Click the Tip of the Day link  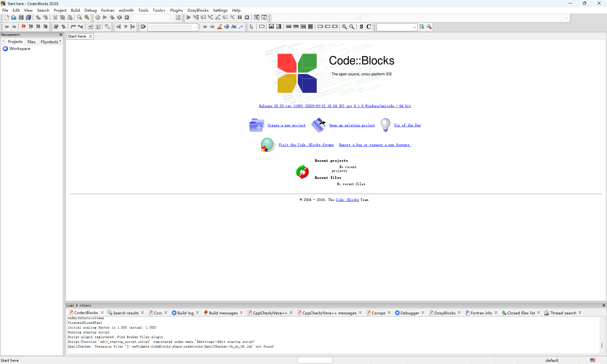pos(407,125)
